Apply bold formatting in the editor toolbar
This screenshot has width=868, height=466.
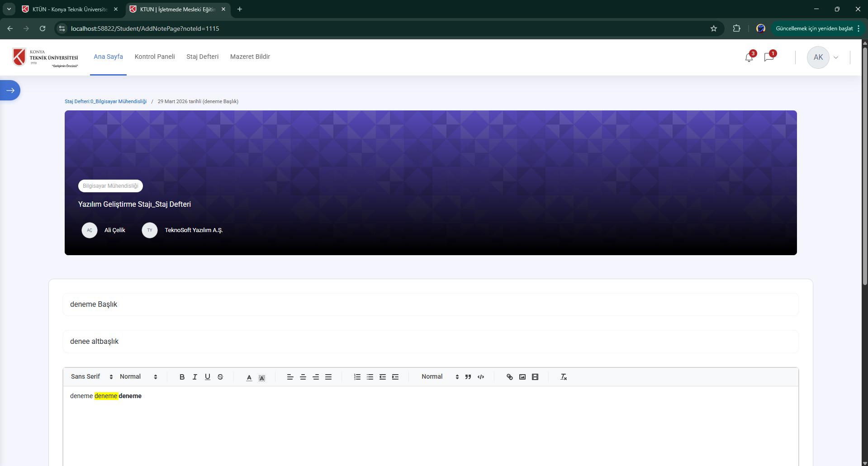[x=182, y=376]
